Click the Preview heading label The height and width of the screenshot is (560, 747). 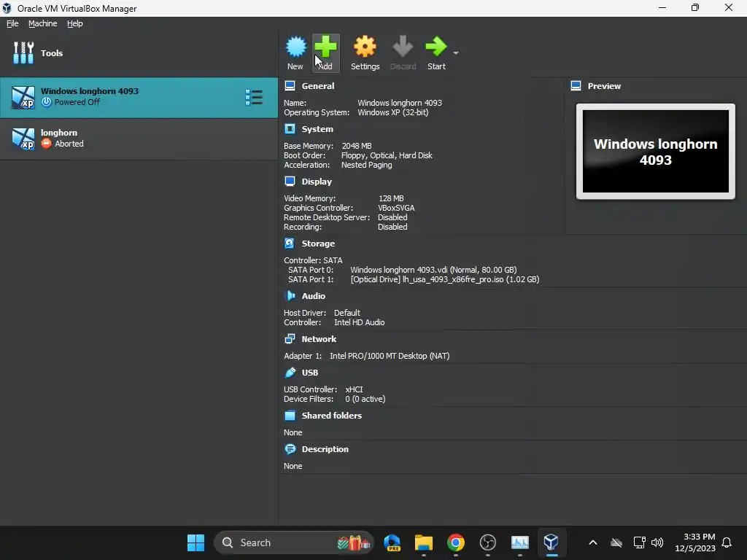coord(604,86)
